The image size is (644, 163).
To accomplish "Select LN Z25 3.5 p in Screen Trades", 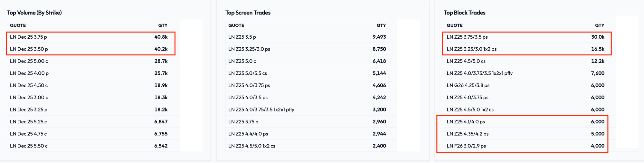I will pos(242,37).
